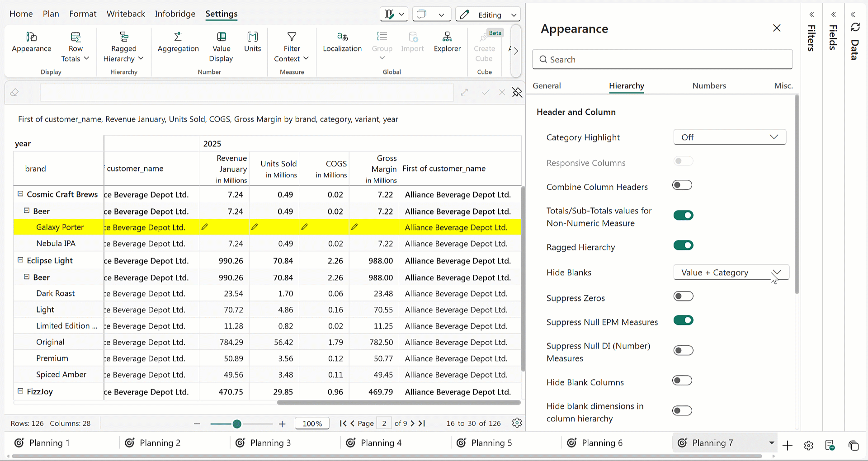Viewport: 868px width, 461px height.
Task: Open the Writeback ribbon tab
Action: [126, 14]
